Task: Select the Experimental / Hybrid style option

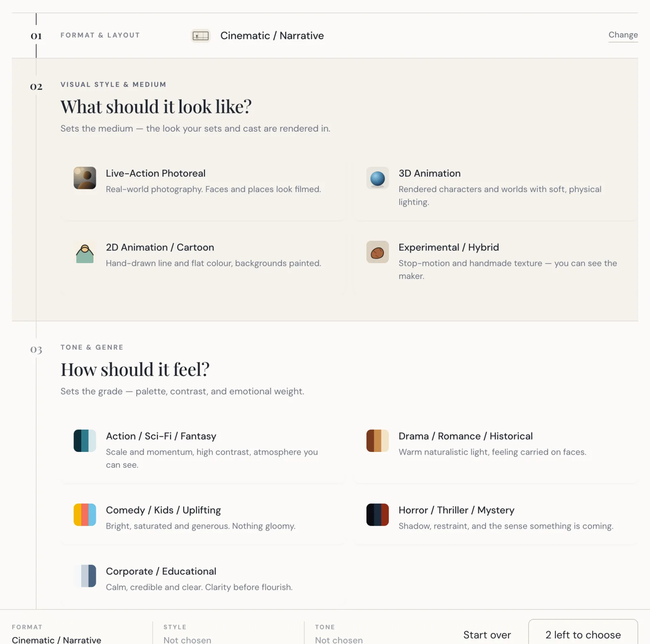Action: tap(496, 262)
